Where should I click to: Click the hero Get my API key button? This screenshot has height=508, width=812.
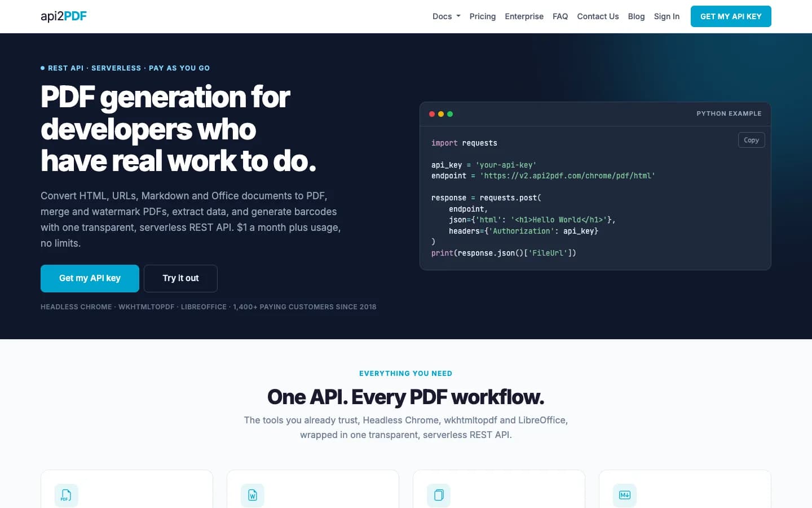pos(90,278)
